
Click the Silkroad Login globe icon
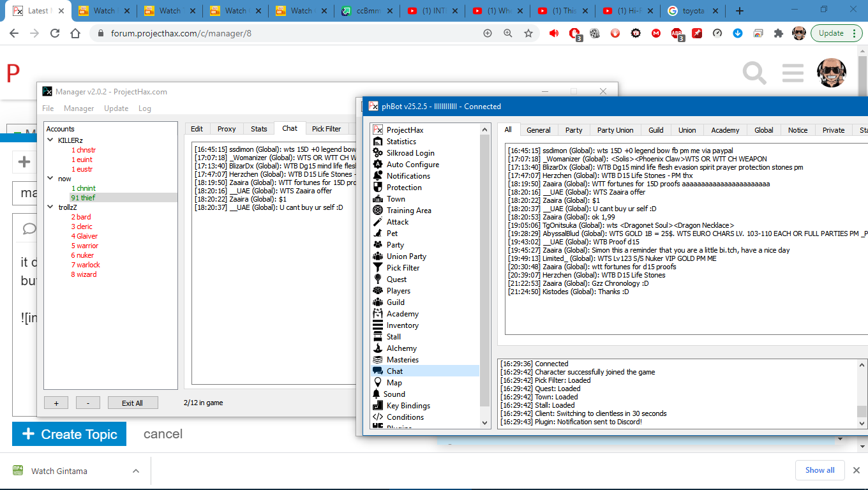coord(378,153)
